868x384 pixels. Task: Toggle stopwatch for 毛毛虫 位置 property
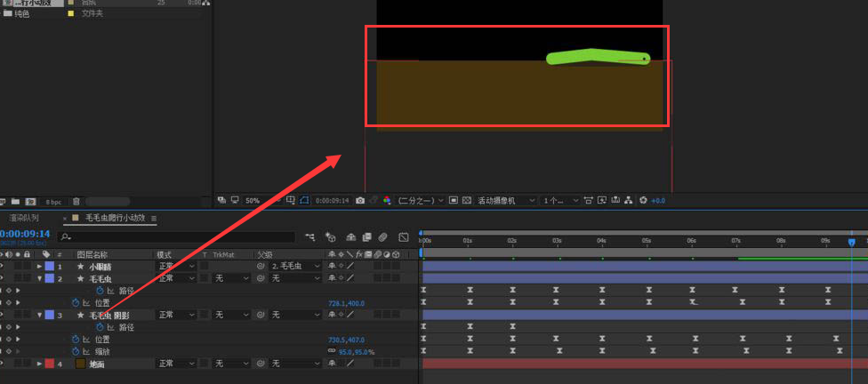click(76, 302)
